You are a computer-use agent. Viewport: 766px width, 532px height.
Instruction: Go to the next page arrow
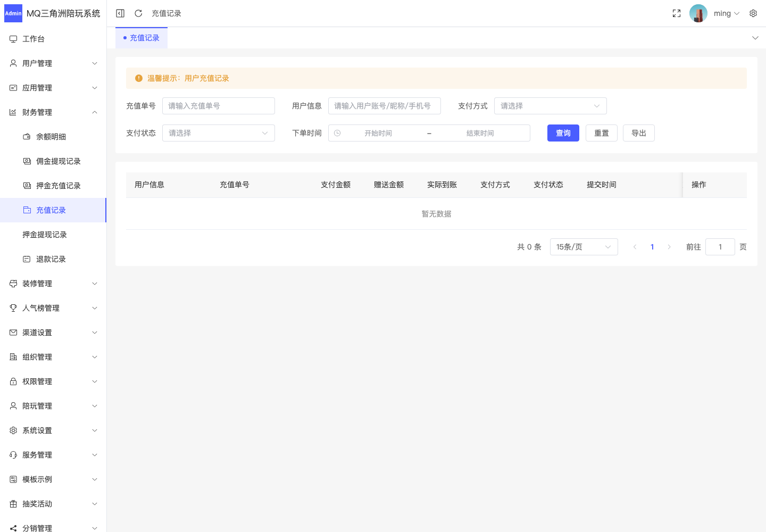pyautogui.click(x=669, y=247)
